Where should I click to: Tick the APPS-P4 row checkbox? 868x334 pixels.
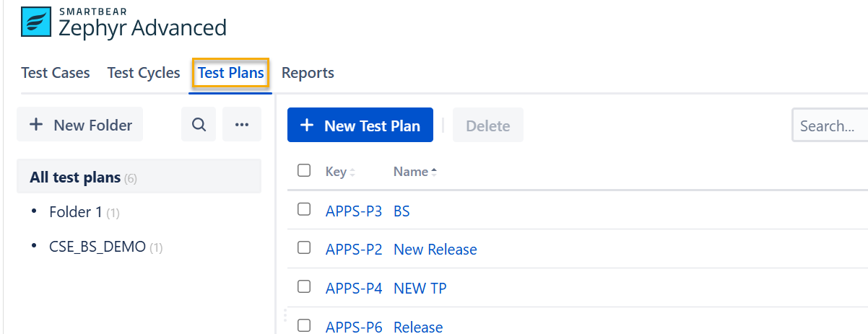click(x=304, y=287)
